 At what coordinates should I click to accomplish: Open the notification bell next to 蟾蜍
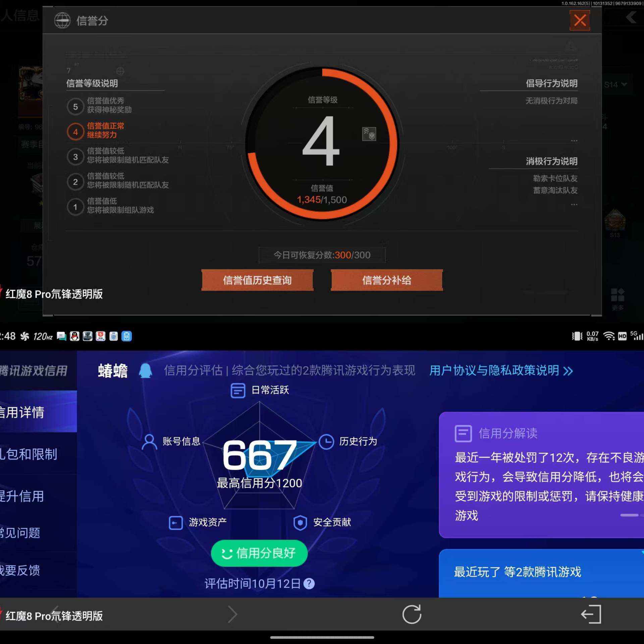pyautogui.click(x=146, y=371)
